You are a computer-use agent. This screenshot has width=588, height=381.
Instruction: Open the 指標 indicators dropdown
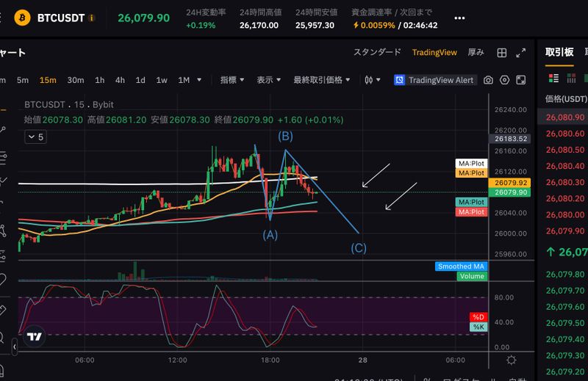pyautogui.click(x=233, y=80)
